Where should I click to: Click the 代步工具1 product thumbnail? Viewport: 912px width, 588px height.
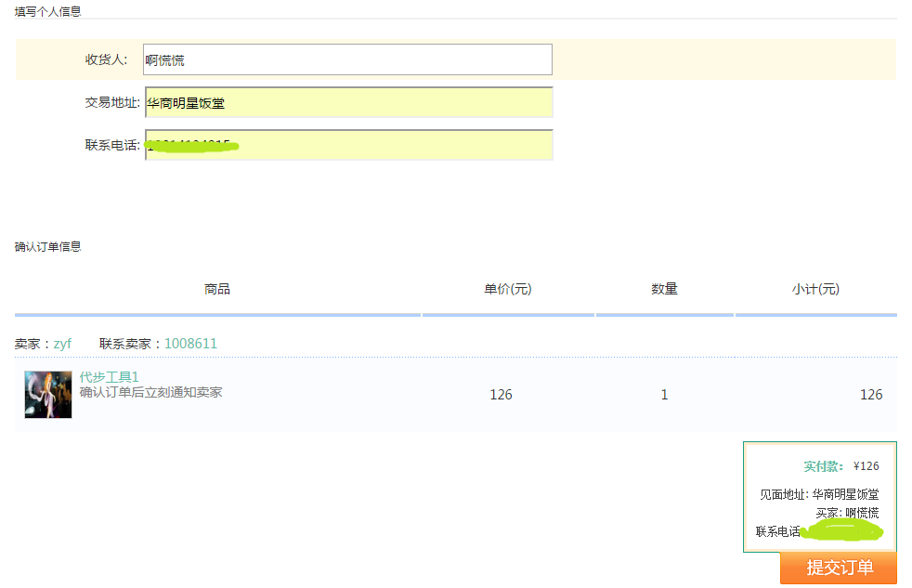click(x=48, y=395)
